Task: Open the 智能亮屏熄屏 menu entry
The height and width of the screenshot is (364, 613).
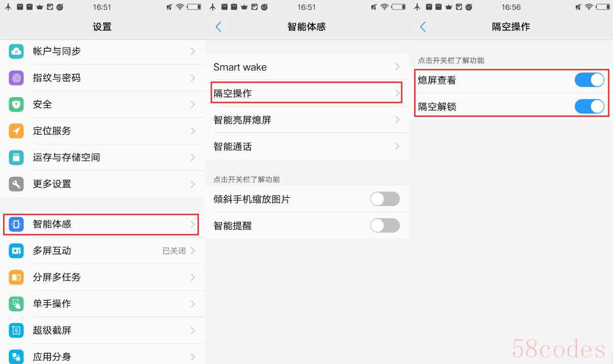Action: (307, 120)
